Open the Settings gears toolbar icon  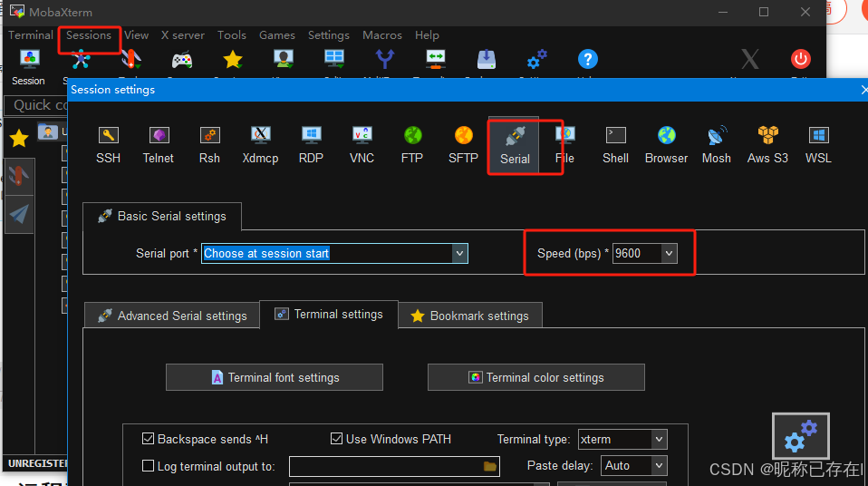click(536, 59)
